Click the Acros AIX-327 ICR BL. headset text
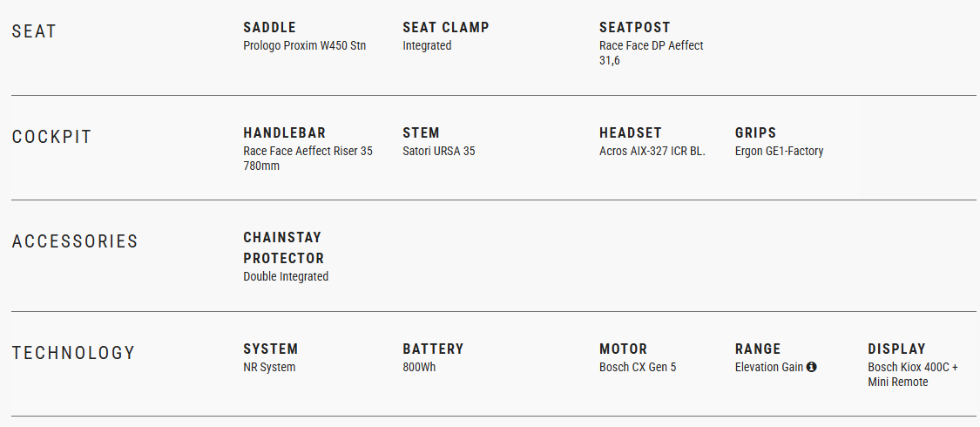 (652, 152)
